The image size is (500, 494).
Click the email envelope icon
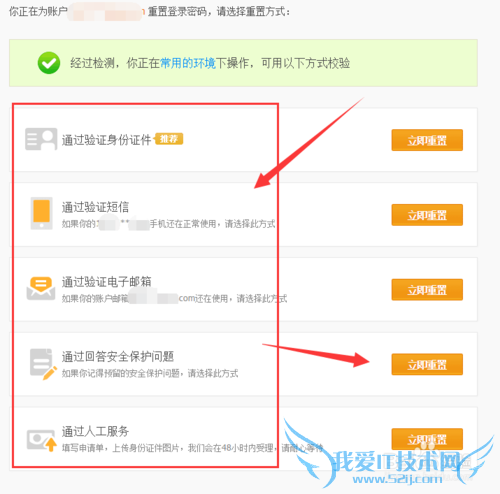(x=41, y=288)
